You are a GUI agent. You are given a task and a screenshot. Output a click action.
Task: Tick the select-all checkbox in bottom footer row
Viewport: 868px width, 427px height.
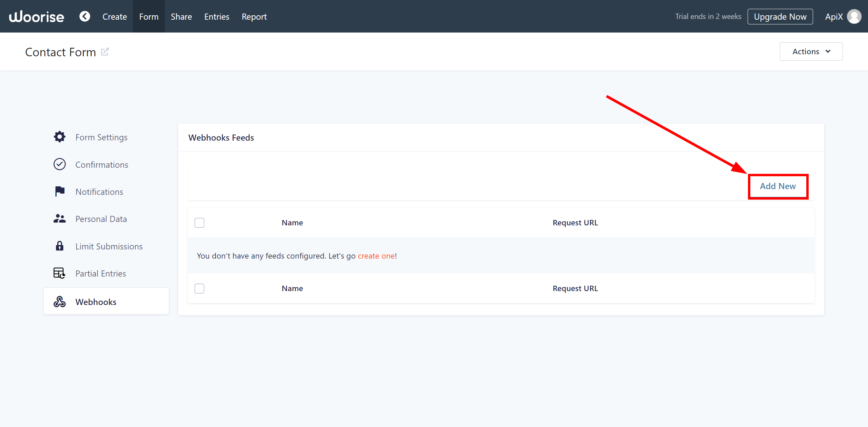click(x=199, y=288)
